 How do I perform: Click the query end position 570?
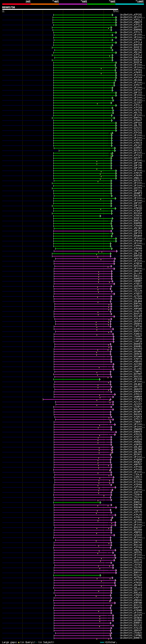pos(115,11)
